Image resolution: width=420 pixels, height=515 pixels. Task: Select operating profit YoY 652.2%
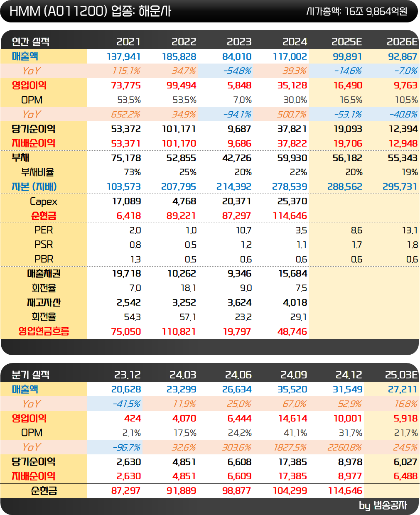[126, 115]
